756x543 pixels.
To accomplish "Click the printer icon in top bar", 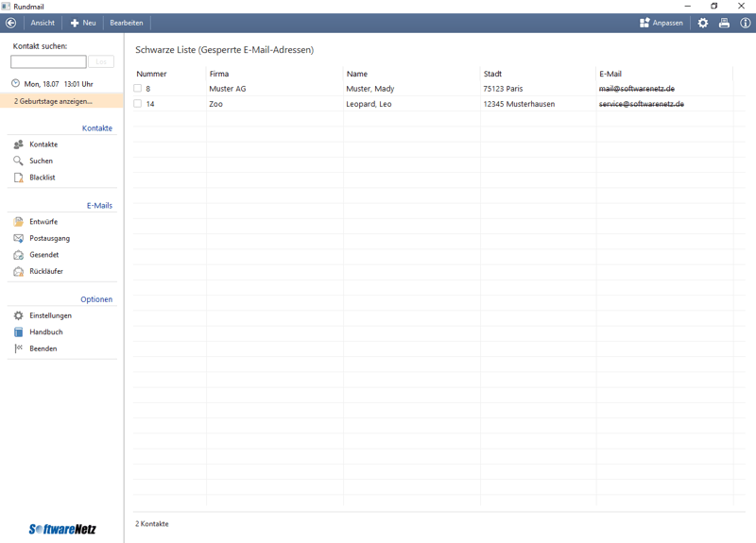I will point(724,23).
